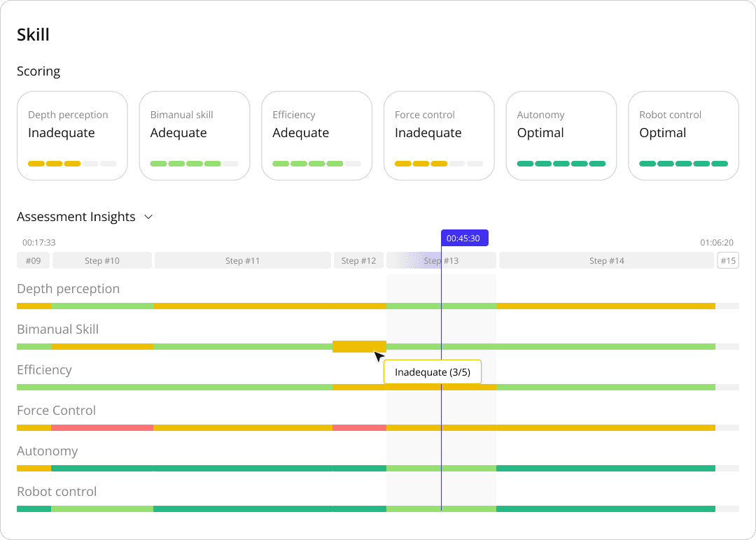The width and height of the screenshot is (756, 540).
Task: Open the #09 step segment
Action: (x=33, y=260)
